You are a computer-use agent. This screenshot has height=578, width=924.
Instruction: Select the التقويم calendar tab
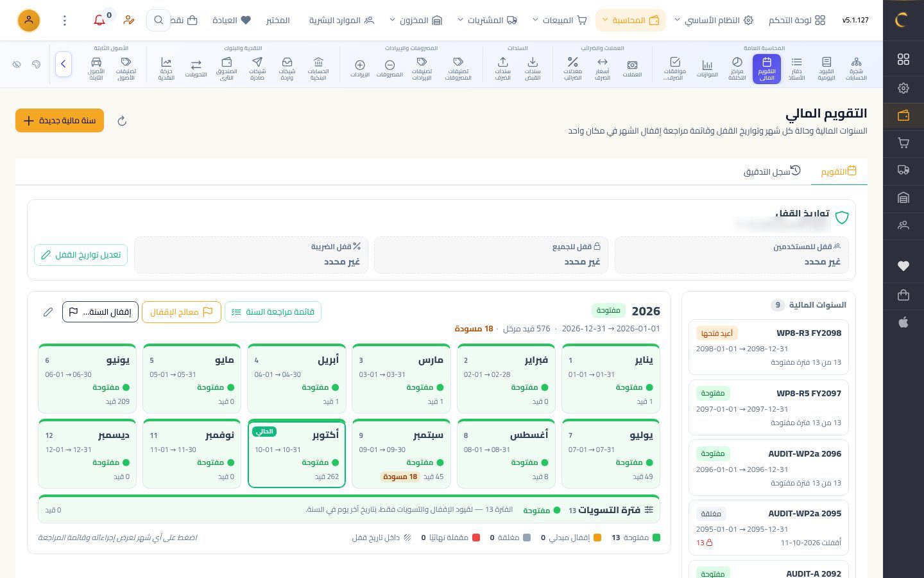tap(839, 171)
